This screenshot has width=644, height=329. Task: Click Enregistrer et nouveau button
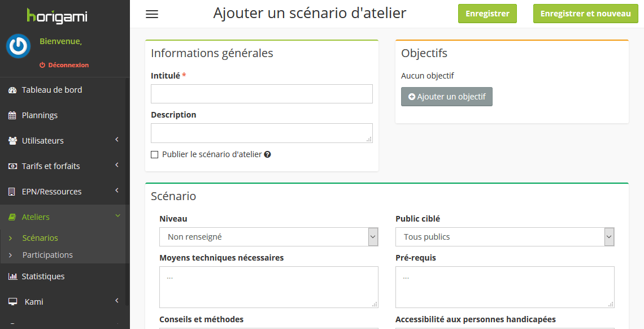pyautogui.click(x=585, y=14)
